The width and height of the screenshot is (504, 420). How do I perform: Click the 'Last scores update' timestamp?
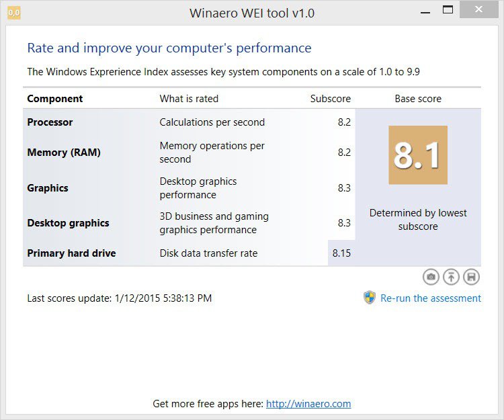pyautogui.click(x=120, y=298)
